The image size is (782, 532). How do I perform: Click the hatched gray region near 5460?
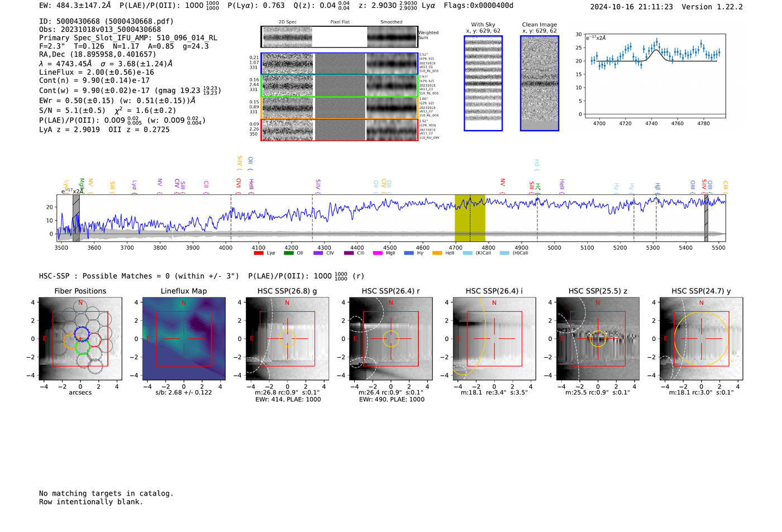pyautogui.click(x=706, y=218)
